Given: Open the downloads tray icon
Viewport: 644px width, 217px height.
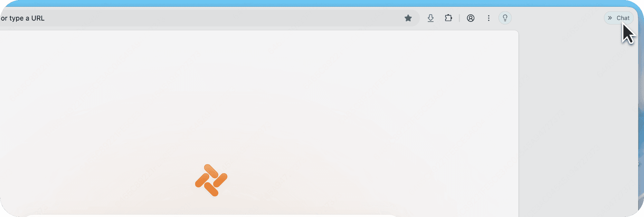Looking at the screenshot, I should coord(431,18).
